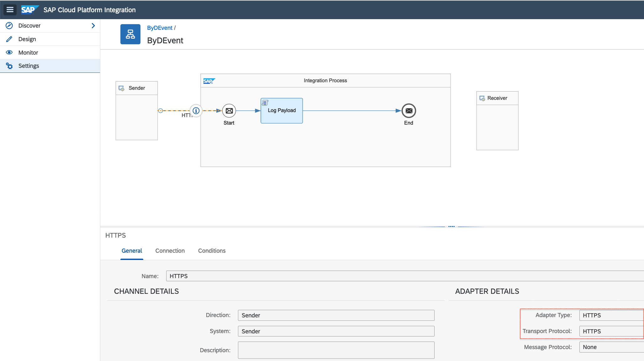Image resolution: width=644 pixels, height=361 pixels.
Task: Switch to the Conditions tab
Action: click(x=212, y=251)
